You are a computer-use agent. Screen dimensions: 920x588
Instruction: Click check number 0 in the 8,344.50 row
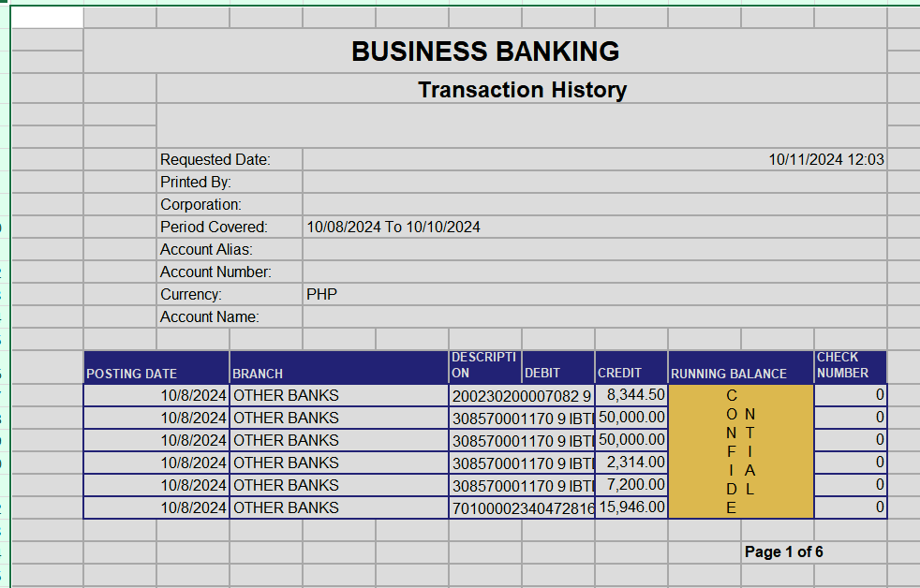(850, 395)
